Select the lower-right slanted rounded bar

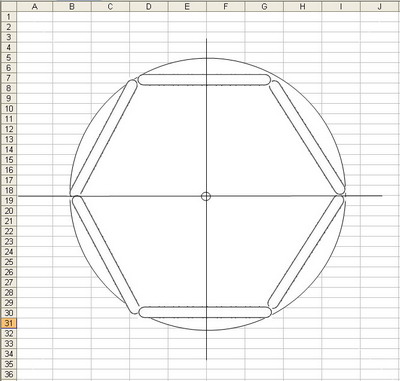click(306, 252)
